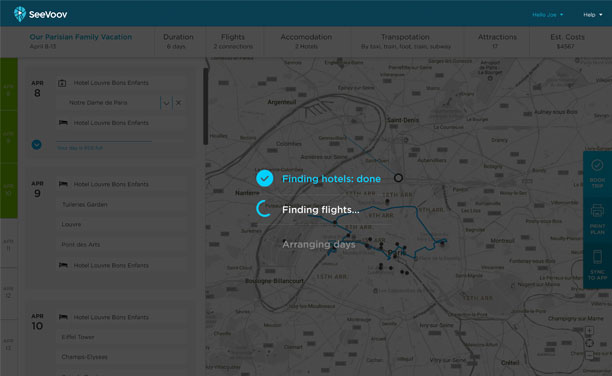Click the SeeVoov logo icon
The height and width of the screenshot is (376, 612).
(20, 14)
